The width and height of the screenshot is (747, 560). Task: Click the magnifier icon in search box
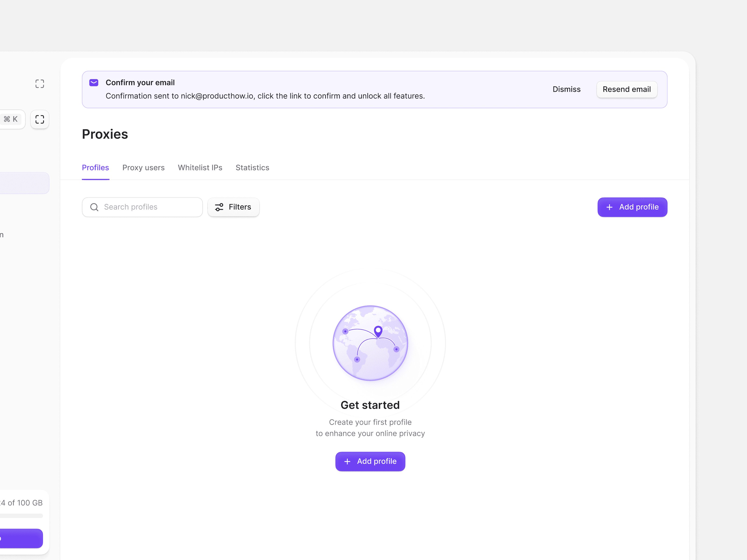[94, 207]
